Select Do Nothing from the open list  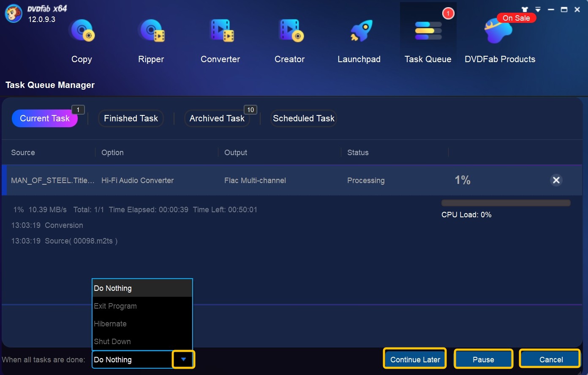pyautogui.click(x=142, y=288)
